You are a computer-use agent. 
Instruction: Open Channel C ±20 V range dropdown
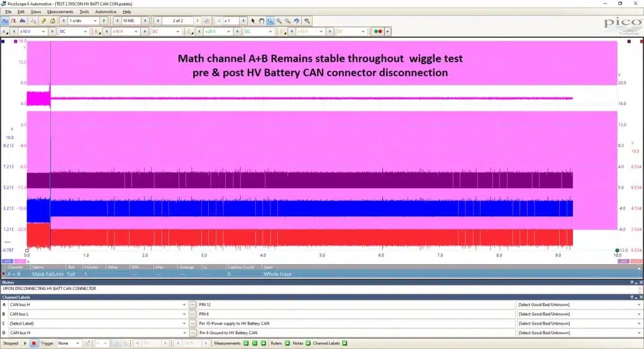click(228, 31)
